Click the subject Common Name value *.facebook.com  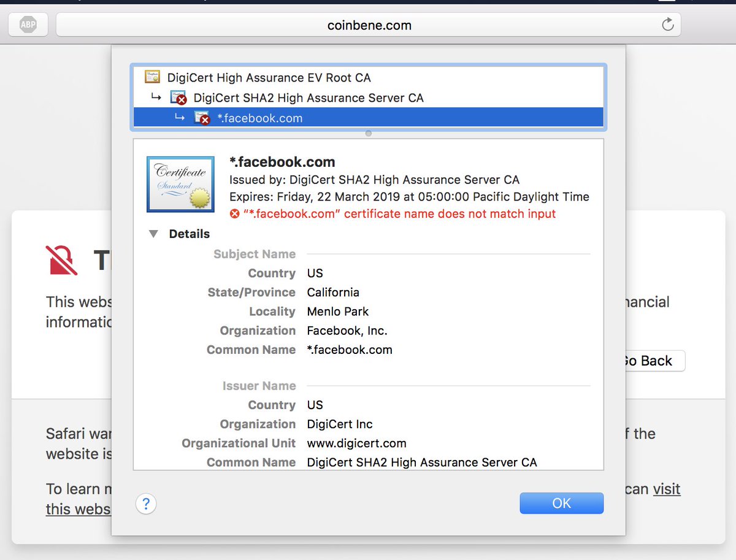click(350, 350)
